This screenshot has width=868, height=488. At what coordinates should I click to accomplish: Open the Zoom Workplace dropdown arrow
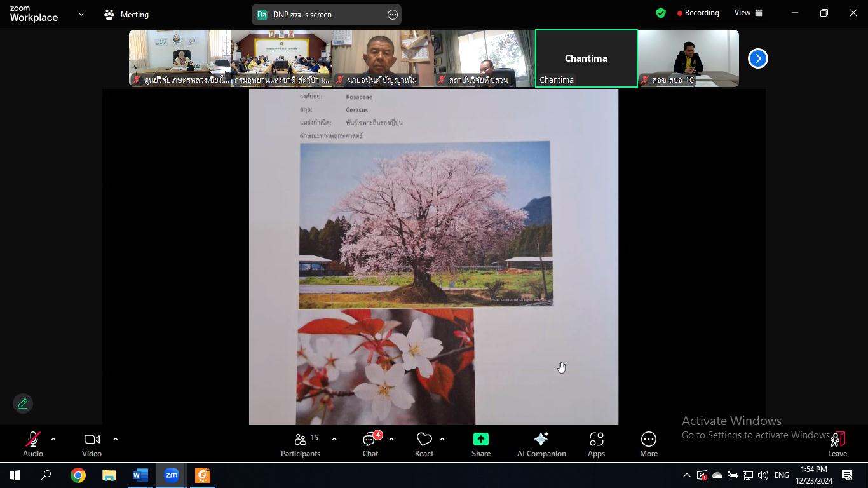click(x=81, y=14)
